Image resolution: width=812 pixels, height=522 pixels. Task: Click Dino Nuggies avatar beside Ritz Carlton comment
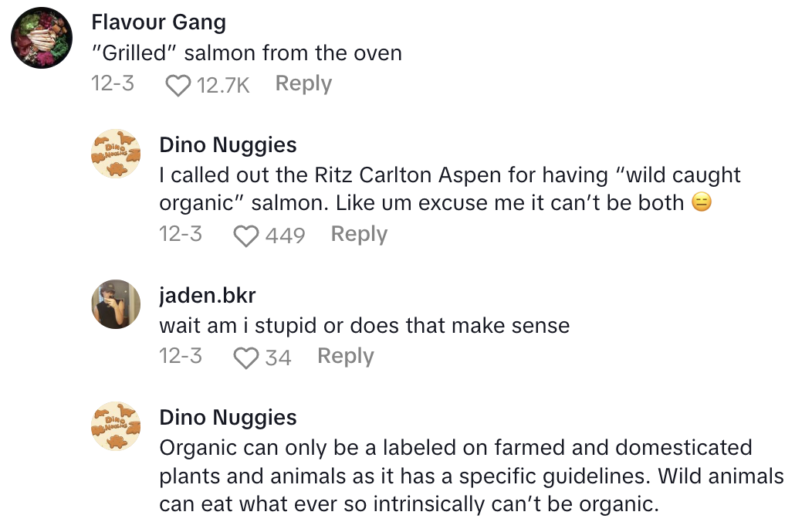pos(116,153)
